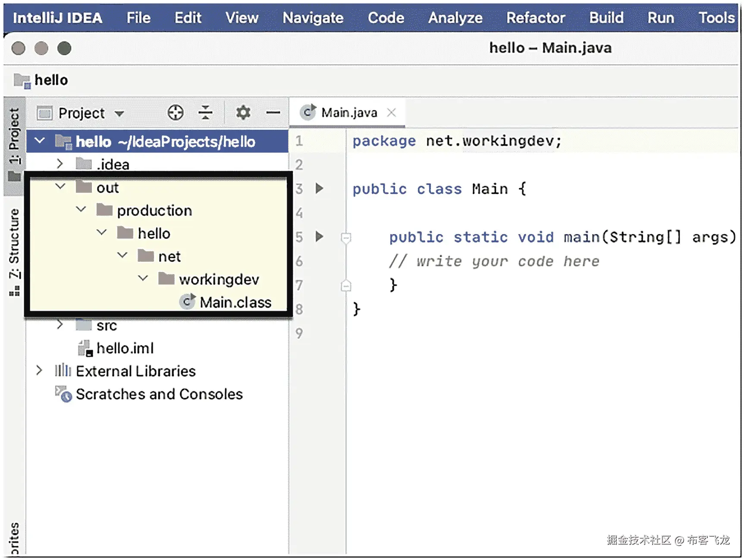
Task: Open the Navigate menu
Action: click(313, 18)
